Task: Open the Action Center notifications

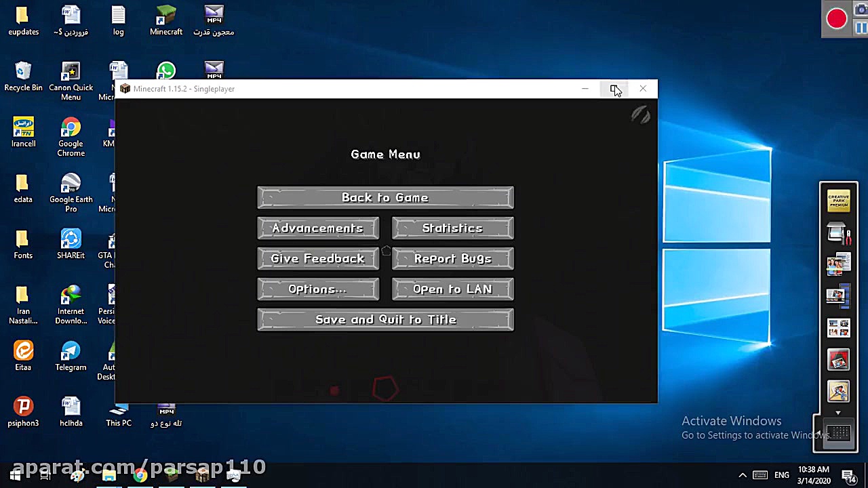Action: tap(848, 476)
